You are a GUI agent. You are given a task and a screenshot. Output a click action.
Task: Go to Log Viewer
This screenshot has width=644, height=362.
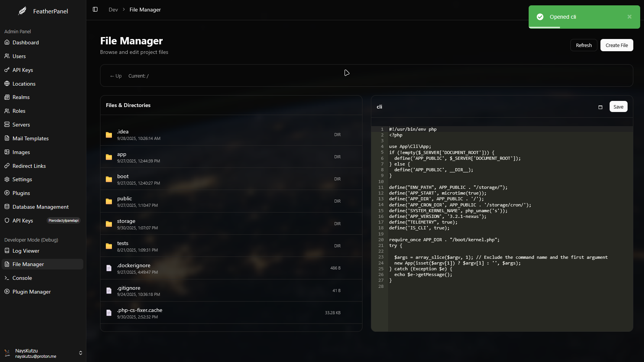(26, 251)
